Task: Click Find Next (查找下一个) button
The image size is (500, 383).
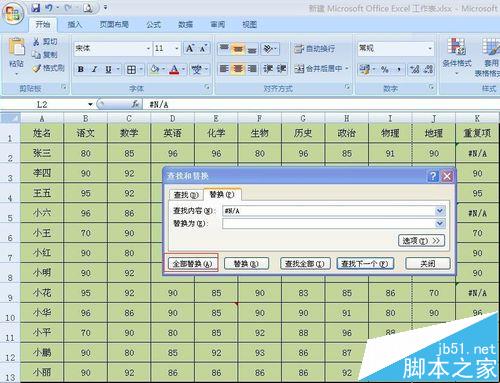Action: [365, 264]
